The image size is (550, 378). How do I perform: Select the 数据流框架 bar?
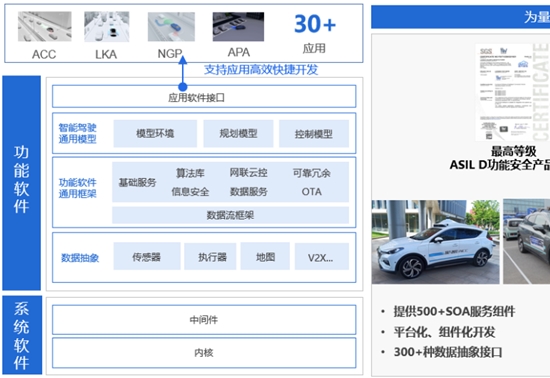(x=230, y=215)
